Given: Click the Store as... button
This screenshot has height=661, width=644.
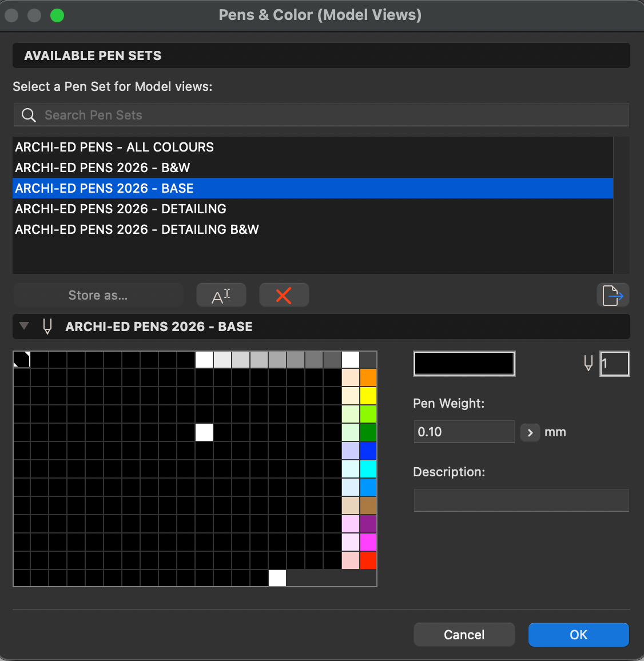Looking at the screenshot, I should 98,295.
